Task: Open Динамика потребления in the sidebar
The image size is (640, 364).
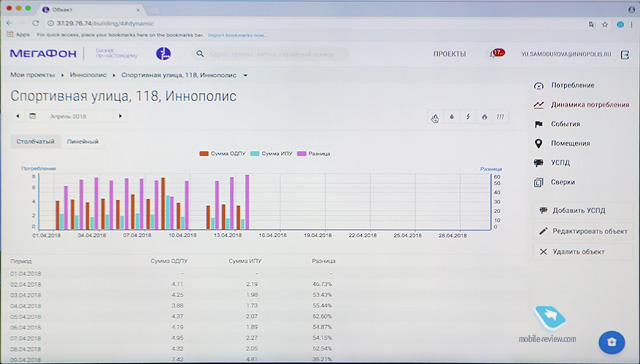Action: point(581,105)
